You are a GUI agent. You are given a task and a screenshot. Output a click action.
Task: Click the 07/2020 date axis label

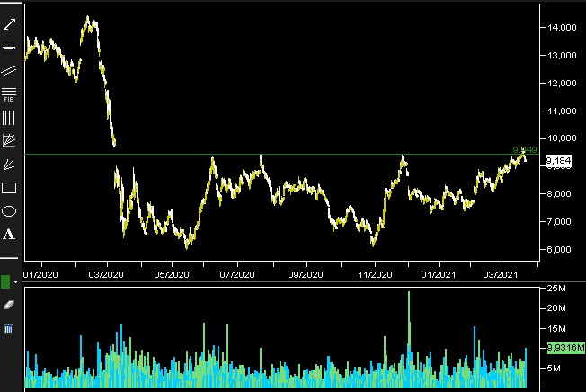click(237, 274)
